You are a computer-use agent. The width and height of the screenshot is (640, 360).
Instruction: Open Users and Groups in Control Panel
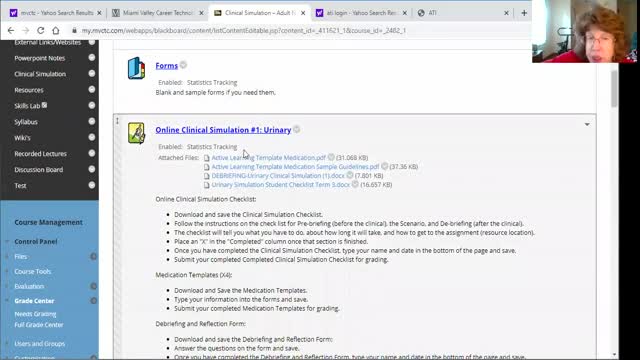(x=40, y=344)
